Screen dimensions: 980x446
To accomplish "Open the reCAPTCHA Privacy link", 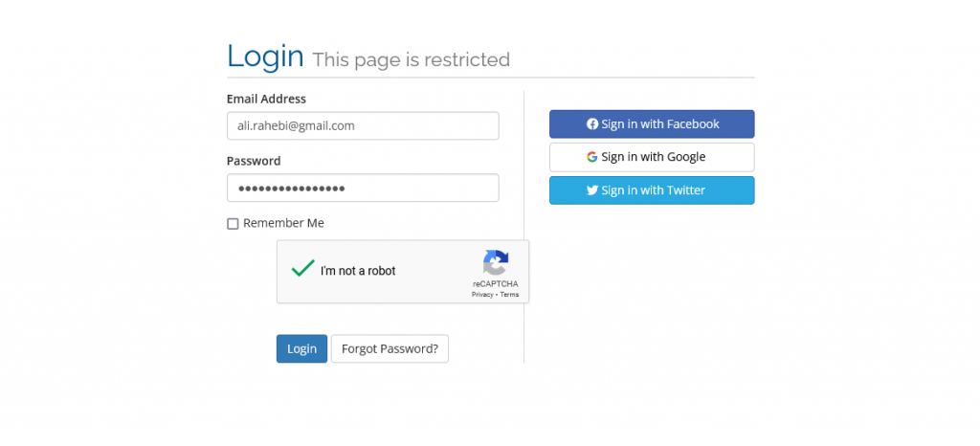I will click(482, 295).
